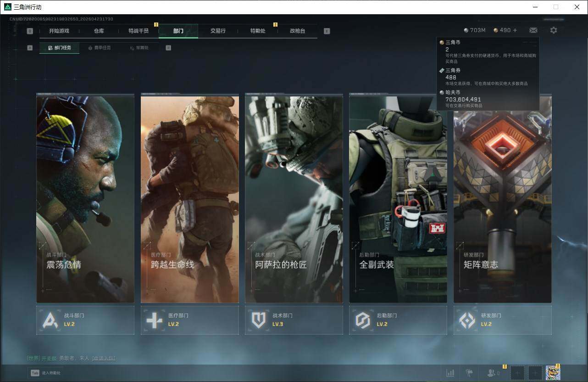The width and height of the screenshot is (588, 382).
Task: Open the 全副武装 logistics mission card
Action: (398, 199)
